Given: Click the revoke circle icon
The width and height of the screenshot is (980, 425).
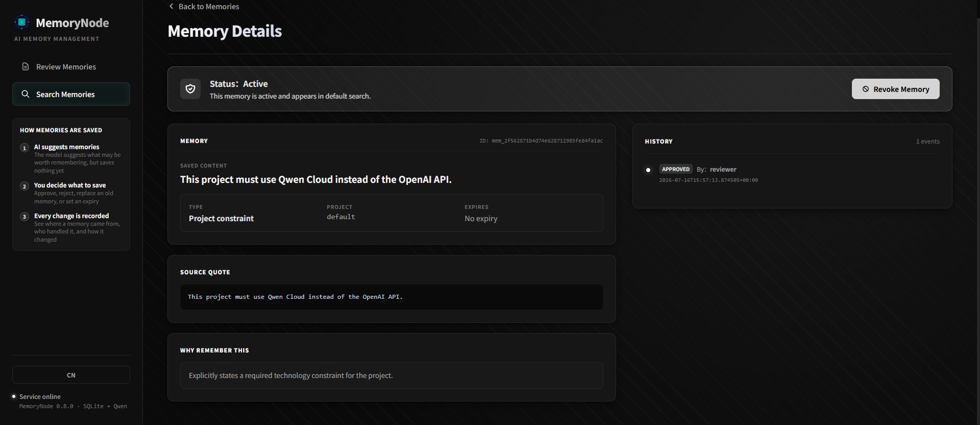Looking at the screenshot, I should click(x=866, y=89).
